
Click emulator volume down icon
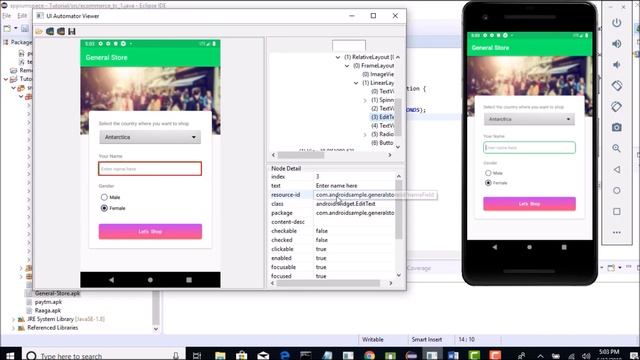point(616,64)
